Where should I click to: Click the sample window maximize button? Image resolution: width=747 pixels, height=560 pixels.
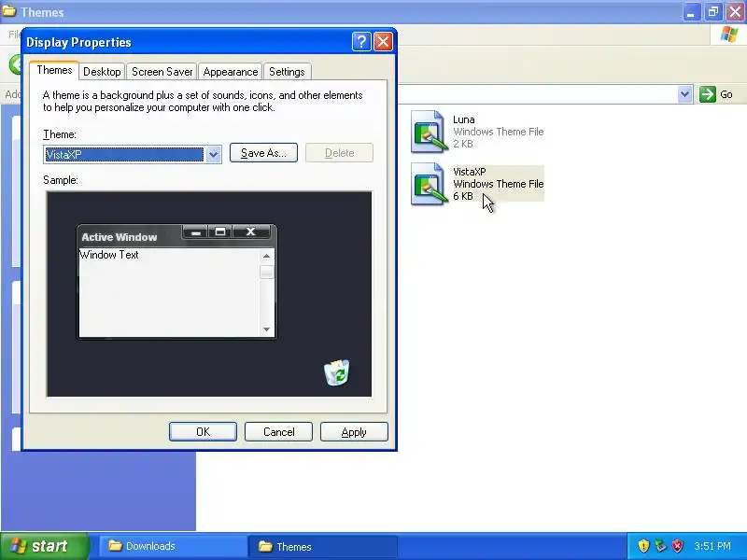[x=220, y=231]
